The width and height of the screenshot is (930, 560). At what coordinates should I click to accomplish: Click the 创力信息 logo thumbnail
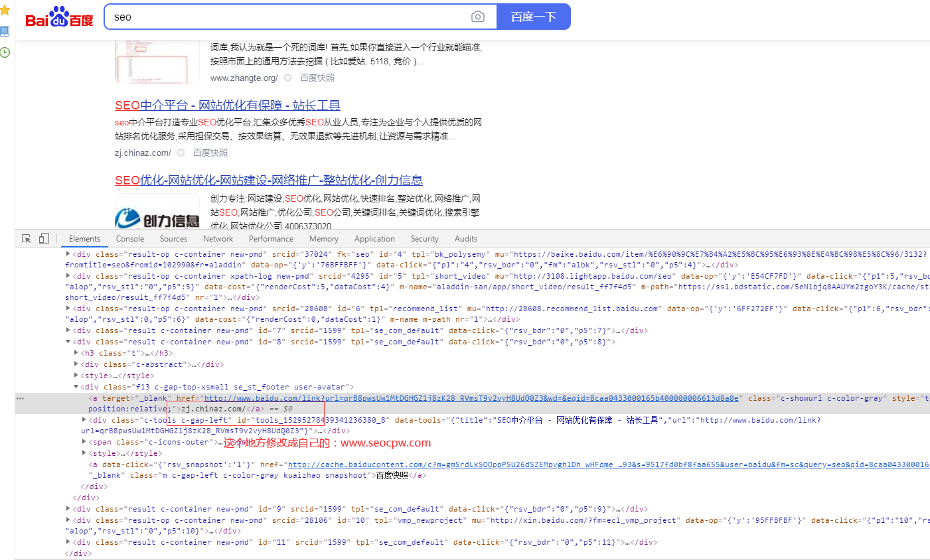coord(157,211)
